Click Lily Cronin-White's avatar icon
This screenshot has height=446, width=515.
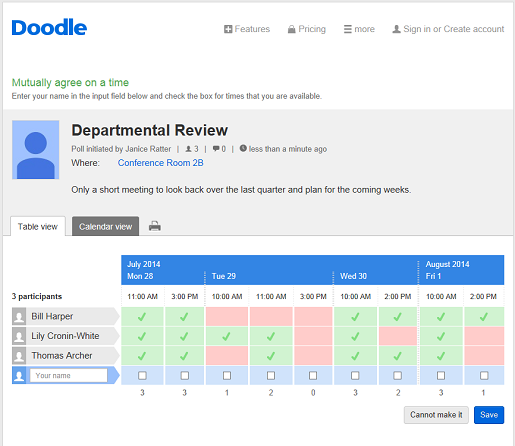19,336
